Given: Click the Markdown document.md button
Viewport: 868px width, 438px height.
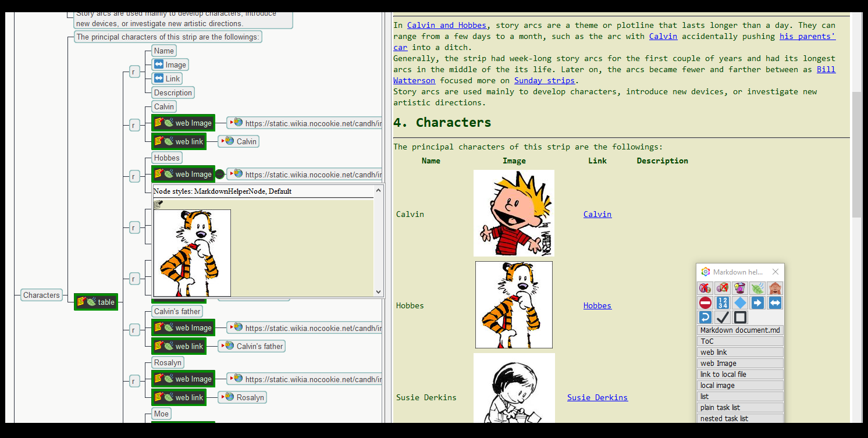Looking at the screenshot, I should 740,330.
